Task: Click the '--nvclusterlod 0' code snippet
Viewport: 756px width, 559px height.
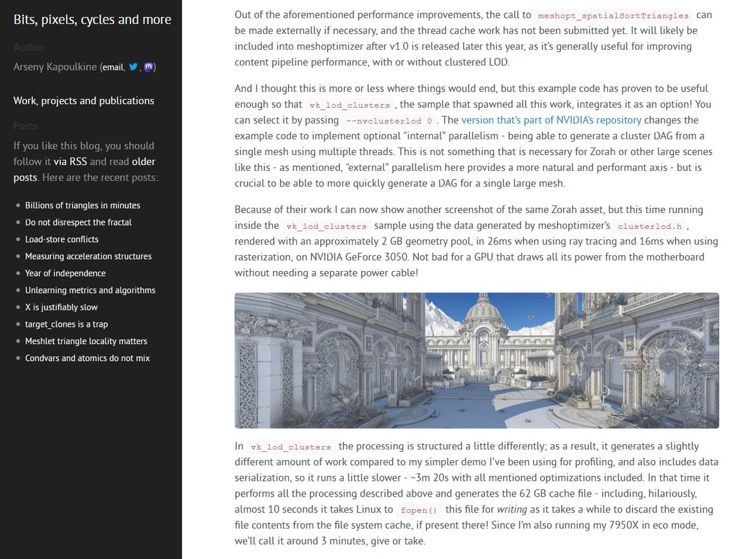Action: [389, 120]
